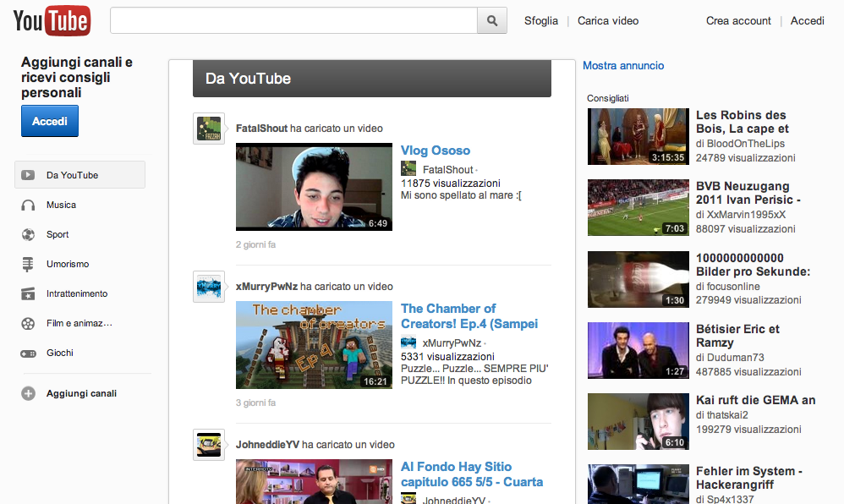Select Da YouTube in the sidebar
844x504 pixels.
[x=79, y=175]
